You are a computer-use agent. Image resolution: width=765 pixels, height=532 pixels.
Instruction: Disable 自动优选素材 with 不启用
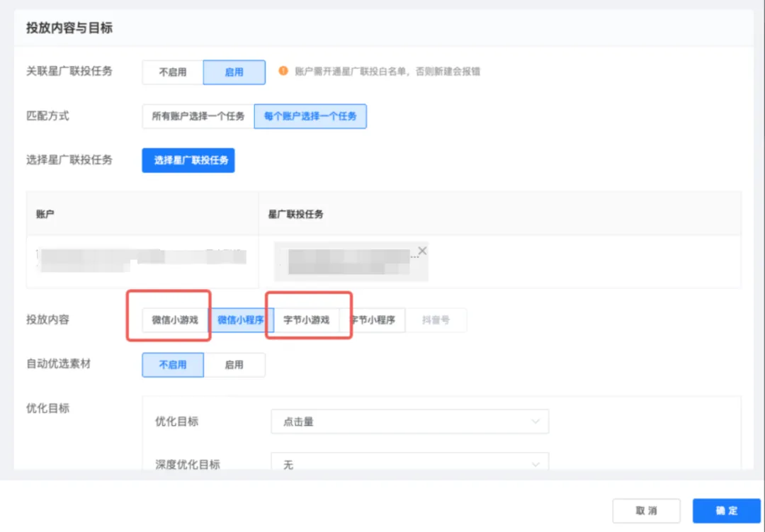coord(173,365)
